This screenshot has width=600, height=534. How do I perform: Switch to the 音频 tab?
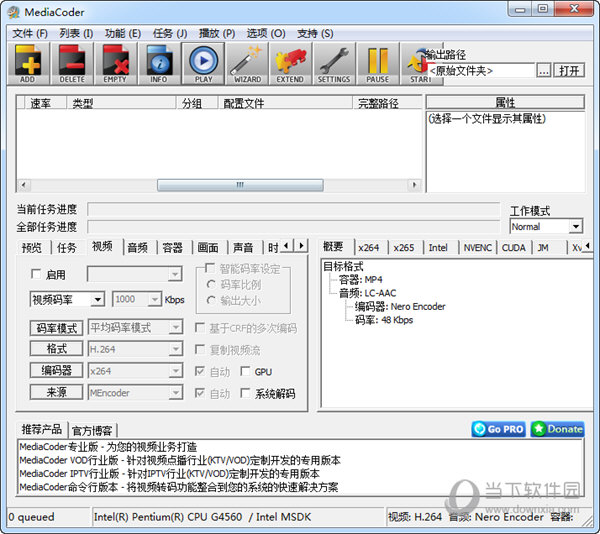pyautogui.click(x=137, y=248)
